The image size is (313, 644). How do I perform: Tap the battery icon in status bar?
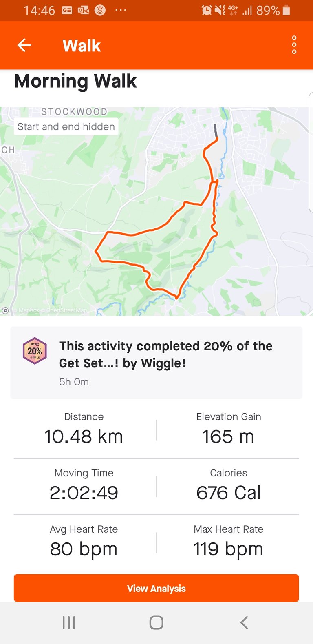[286, 10]
